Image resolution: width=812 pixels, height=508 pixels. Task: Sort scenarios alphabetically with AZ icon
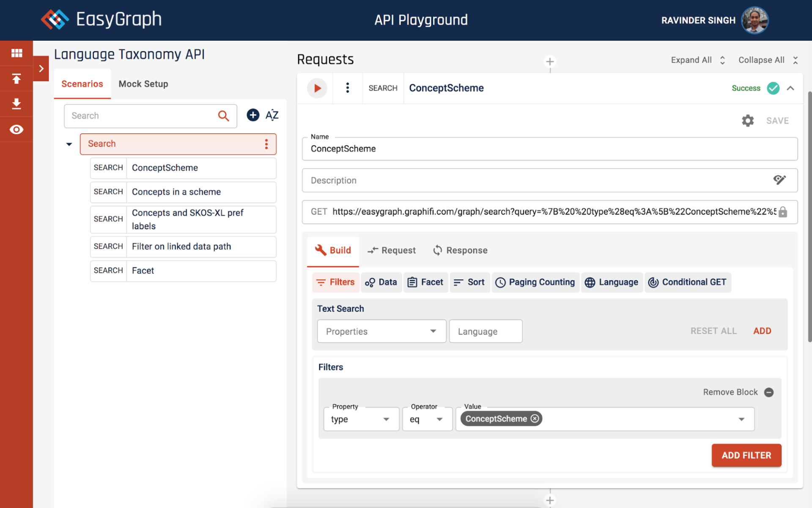(272, 115)
